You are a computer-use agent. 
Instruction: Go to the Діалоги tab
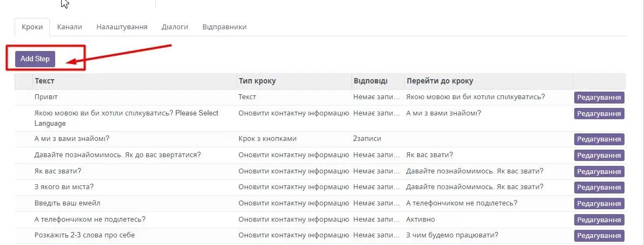point(175,27)
